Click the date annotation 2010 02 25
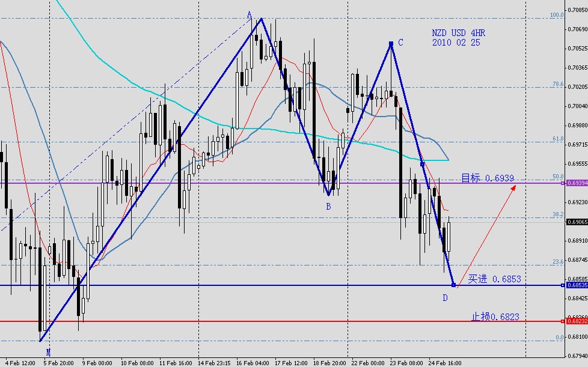 click(x=456, y=43)
